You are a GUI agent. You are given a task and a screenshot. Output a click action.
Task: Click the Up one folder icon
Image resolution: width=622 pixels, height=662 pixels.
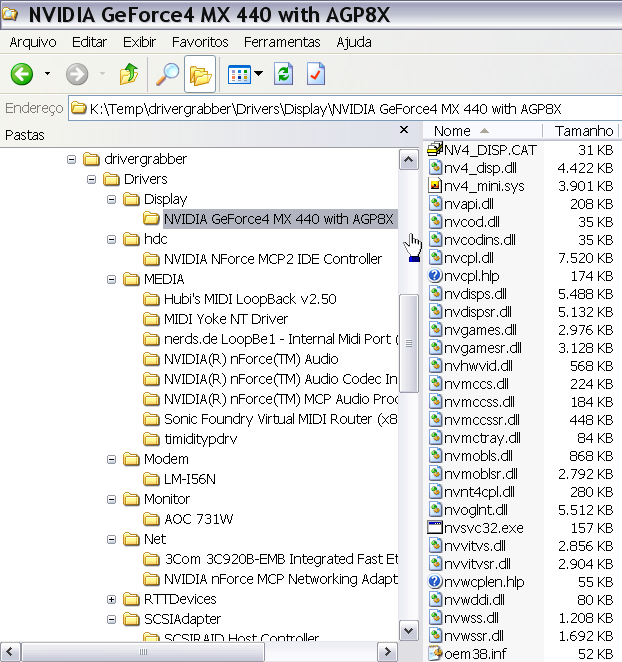point(129,74)
